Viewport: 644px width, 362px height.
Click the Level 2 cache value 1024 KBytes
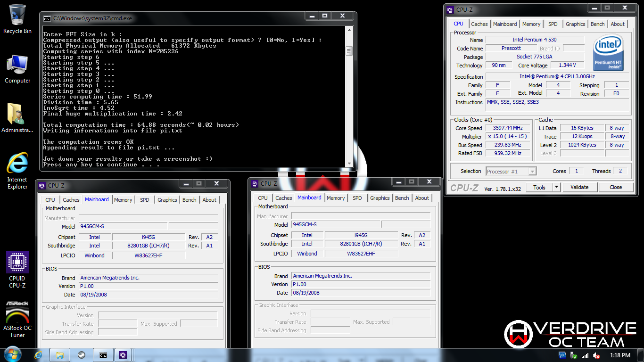[582, 145]
